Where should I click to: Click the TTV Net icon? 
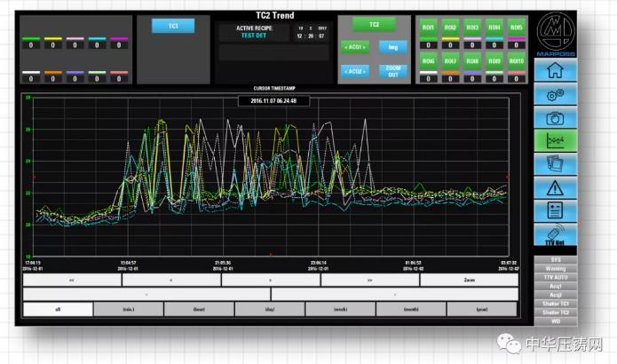pos(556,234)
